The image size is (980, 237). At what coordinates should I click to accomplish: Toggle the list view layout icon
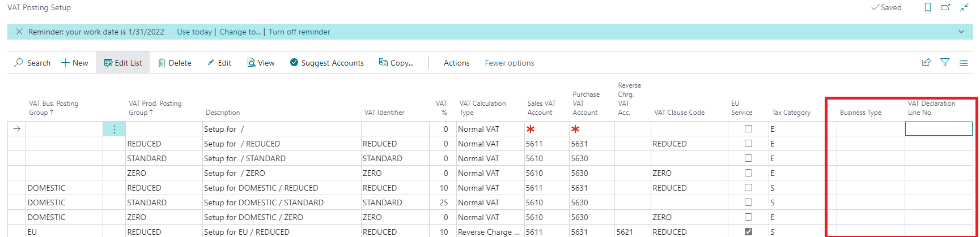click(x=964, y=63)
